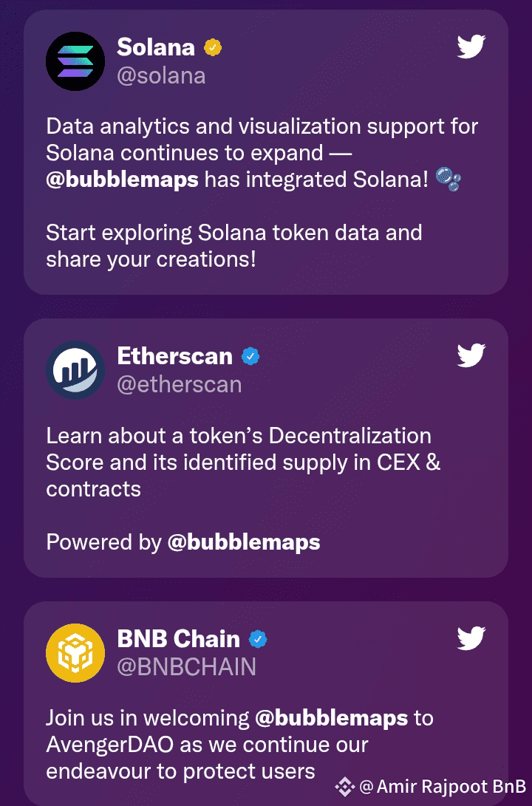Screen dimensions: 532x806
Task: Click the BNB Chain profile avatar
Action: pos(75,653)
